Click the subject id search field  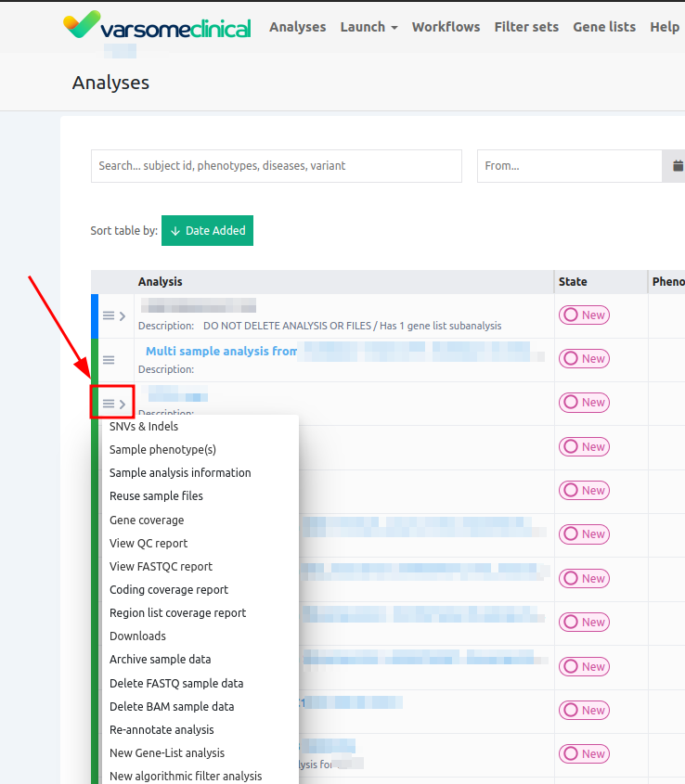[276, 166]
